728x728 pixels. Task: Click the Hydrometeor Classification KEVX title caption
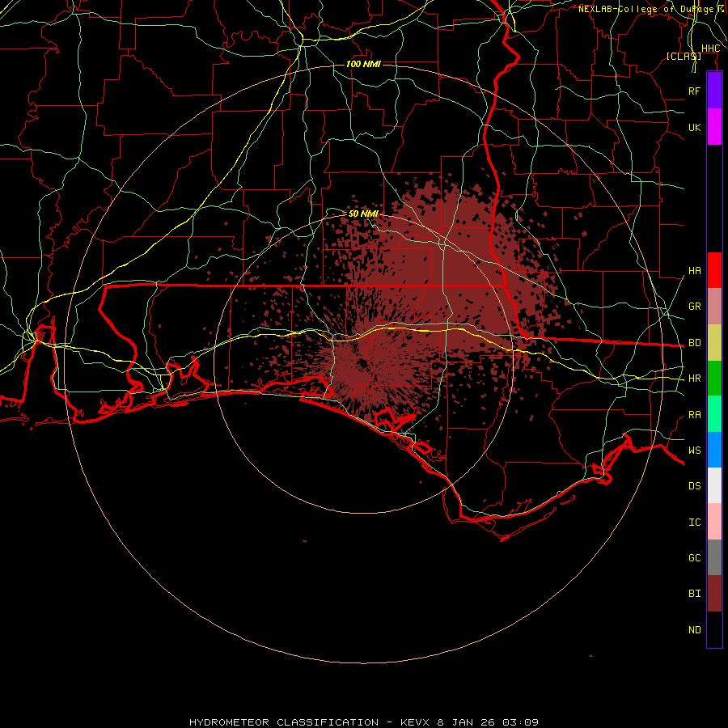[x=363, y=722]
